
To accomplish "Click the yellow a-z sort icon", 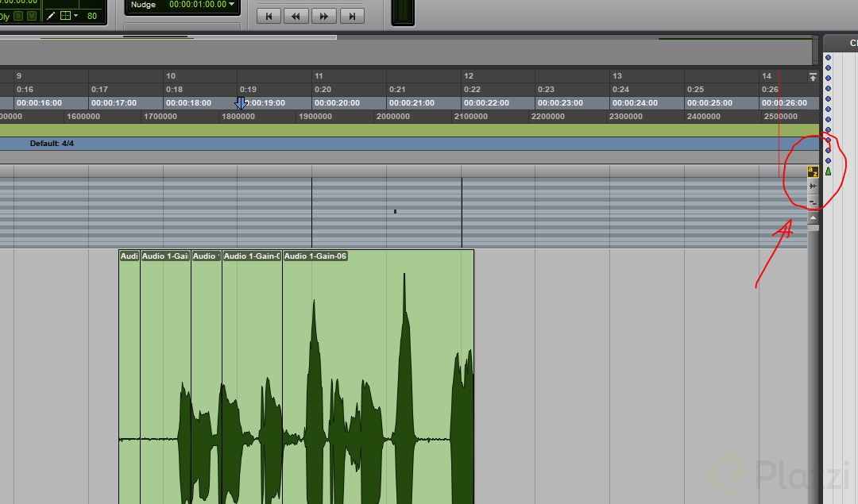I will [813, 172].
